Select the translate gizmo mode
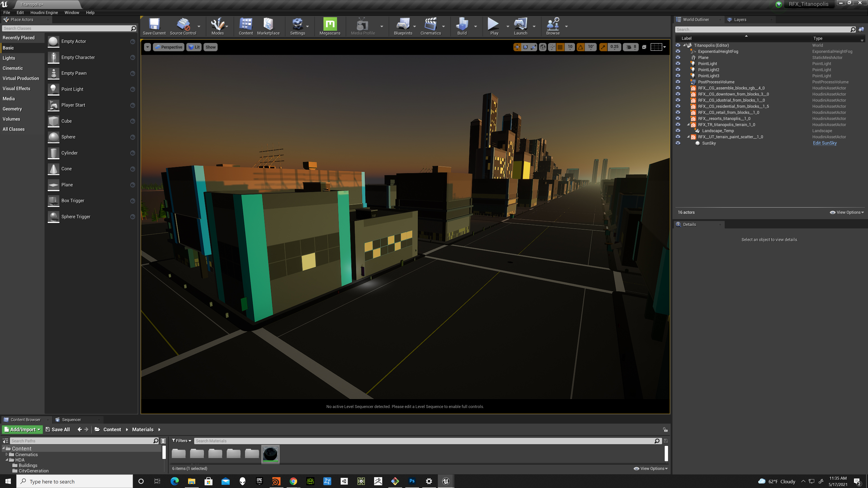Screen dimensions: 868x488 click(x=517, y=47)
